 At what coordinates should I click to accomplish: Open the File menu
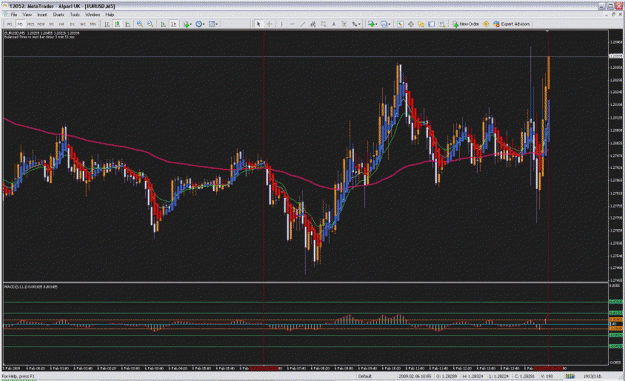coord(14,14)
